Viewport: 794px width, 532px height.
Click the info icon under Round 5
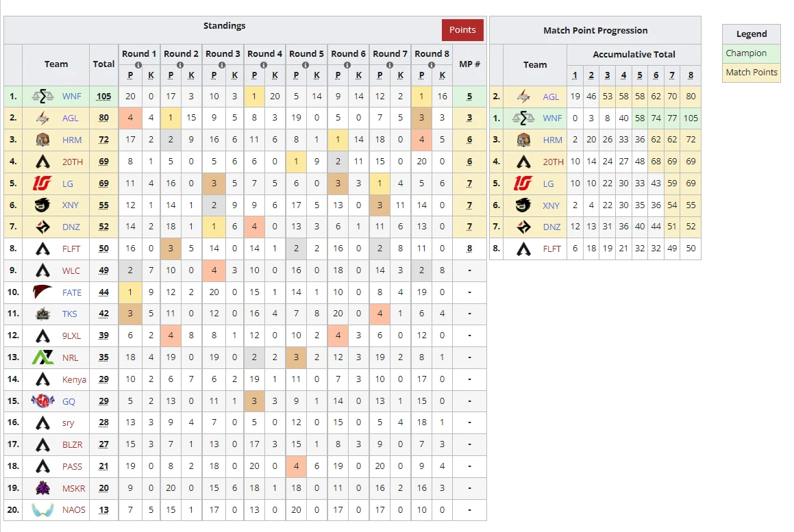click(x=306, y=65)
